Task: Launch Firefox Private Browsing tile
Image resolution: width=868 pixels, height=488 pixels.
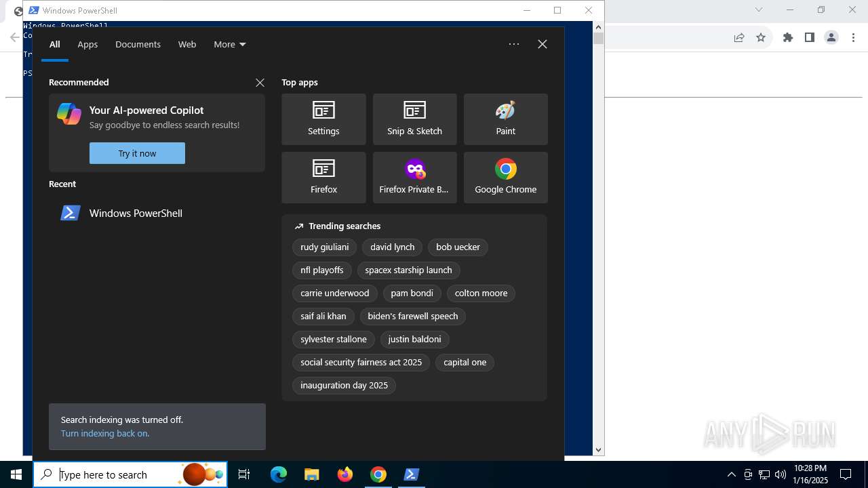Action: (x=414, y=178)
